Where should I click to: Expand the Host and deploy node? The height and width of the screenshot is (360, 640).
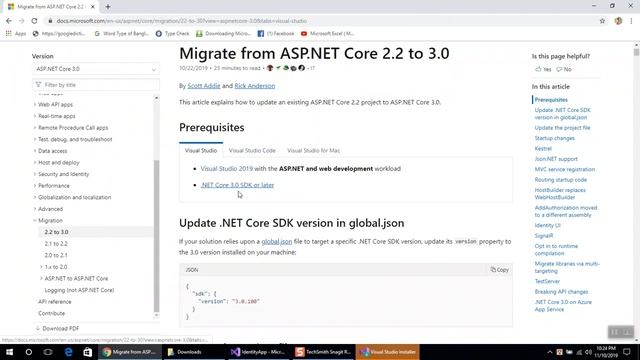click(x=35, y=162)
